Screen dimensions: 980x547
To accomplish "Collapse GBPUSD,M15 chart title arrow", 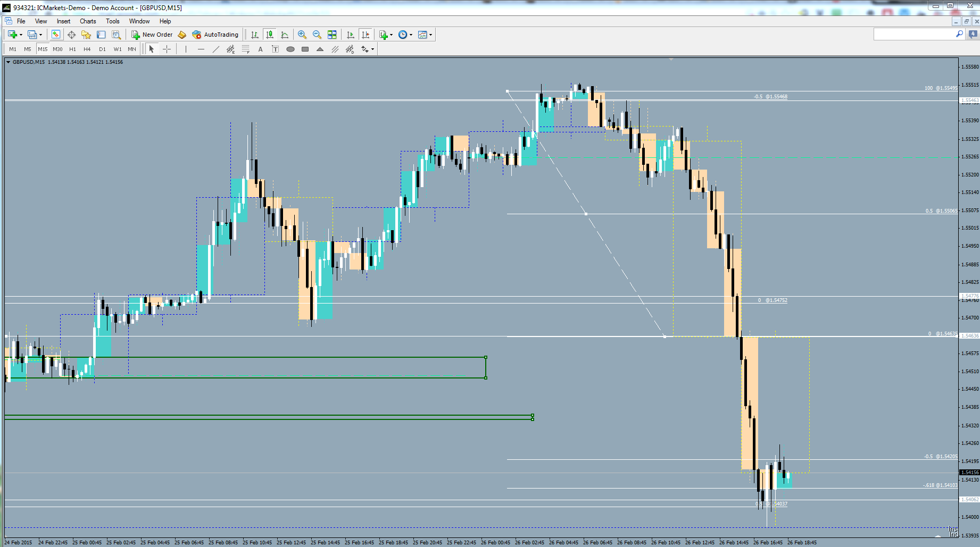I will tap(9, 62).
